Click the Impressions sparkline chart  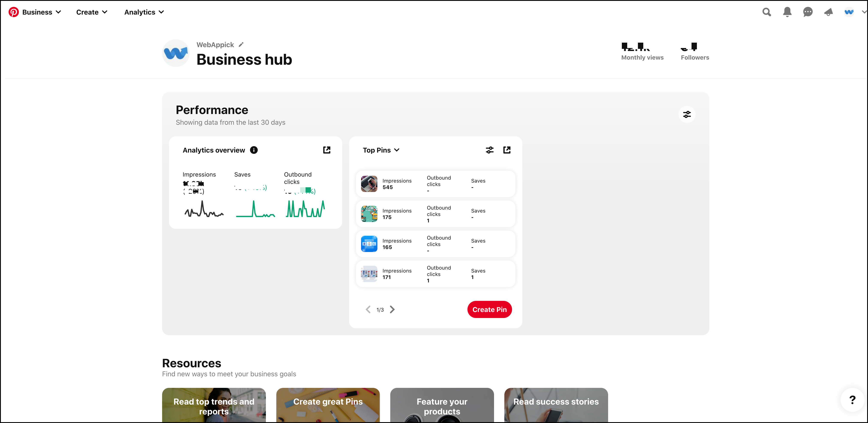click(204, 209)
